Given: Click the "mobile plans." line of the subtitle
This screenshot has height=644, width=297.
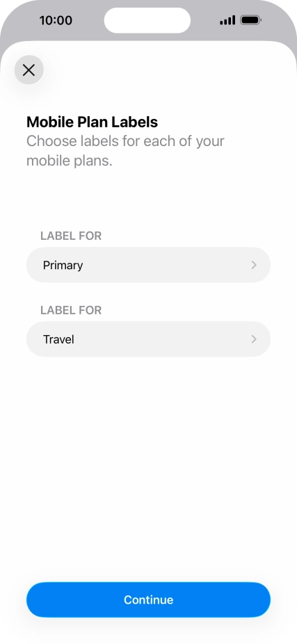Looking at the screenshot, I should point(69,161).
